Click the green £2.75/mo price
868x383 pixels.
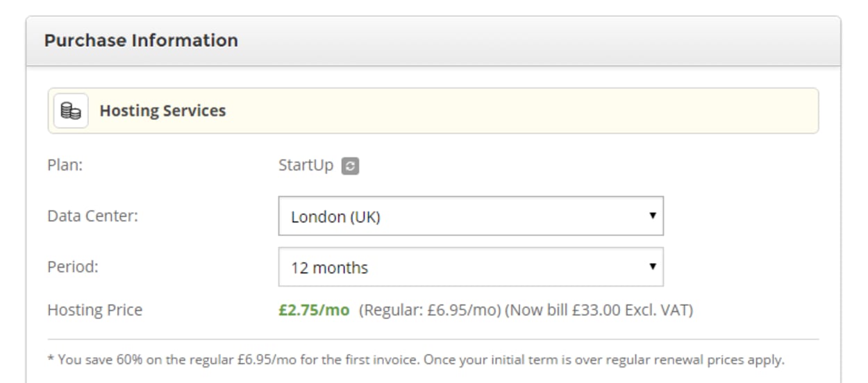pos(314,310)
